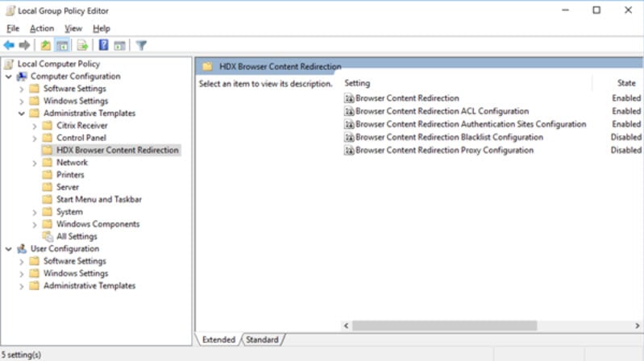Collapse Administrative Templates under Computer Configuration
Image resolution: width=644 pixels, height=361 pixels.
(22, 114)
